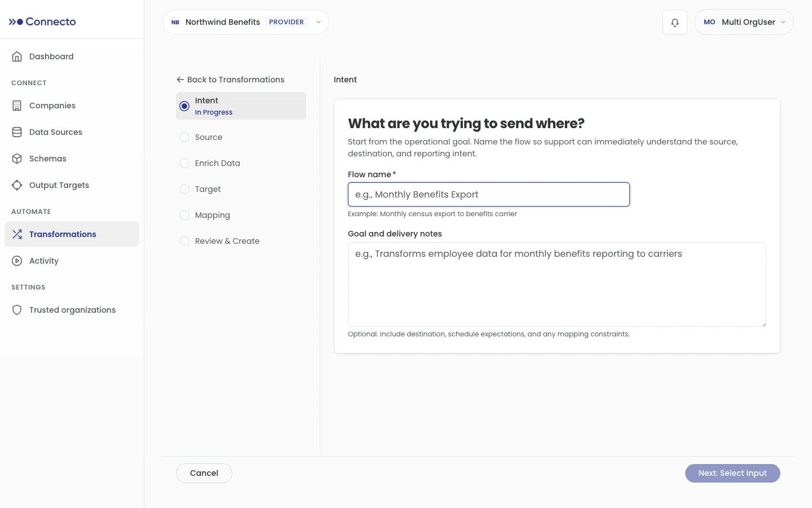This screenshot has height=508, width=812.
Task: Click the Trusted organizations shield icon
Action: coord(17,310)
